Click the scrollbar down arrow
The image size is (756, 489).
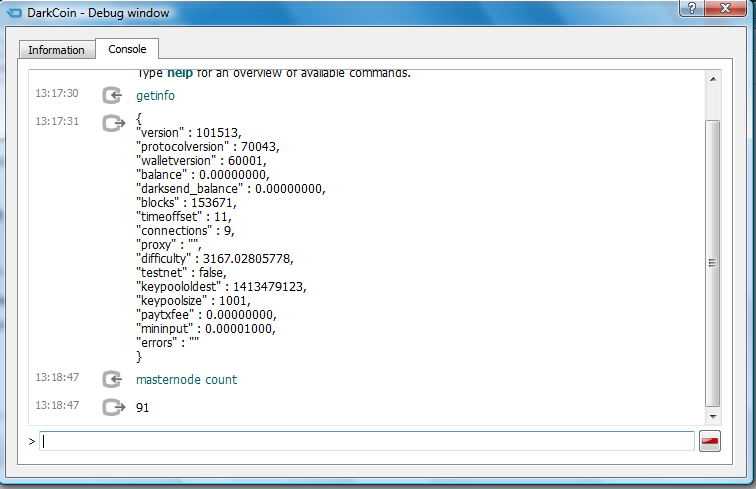(713, 417)
